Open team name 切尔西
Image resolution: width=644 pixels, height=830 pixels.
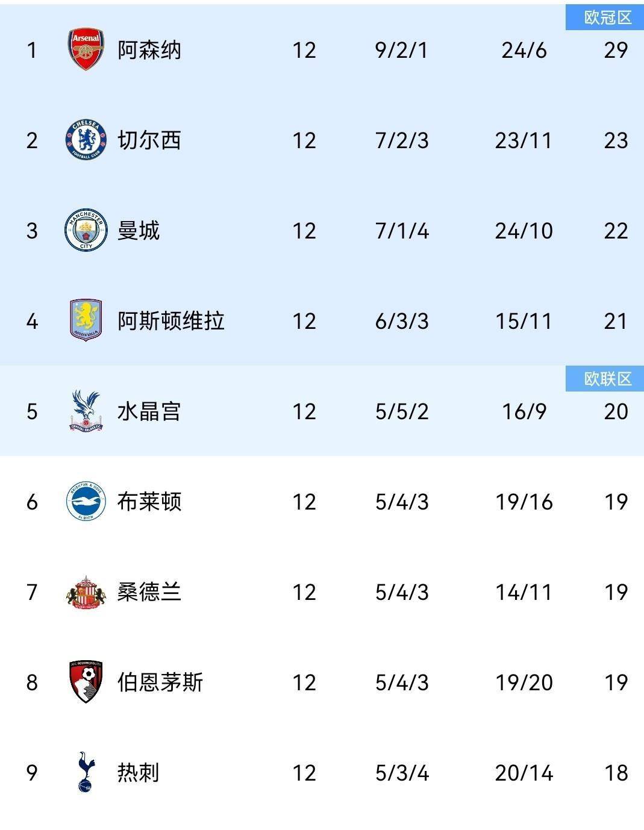click(149, 140)
